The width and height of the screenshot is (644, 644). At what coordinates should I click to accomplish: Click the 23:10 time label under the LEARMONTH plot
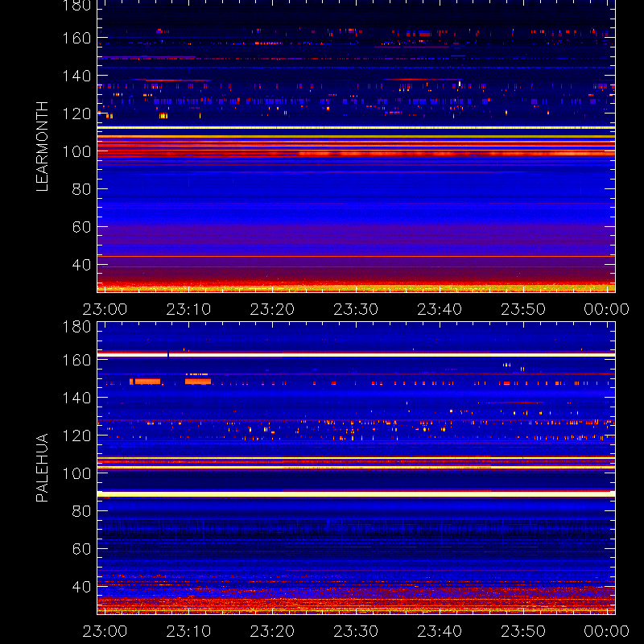[188, 309]
